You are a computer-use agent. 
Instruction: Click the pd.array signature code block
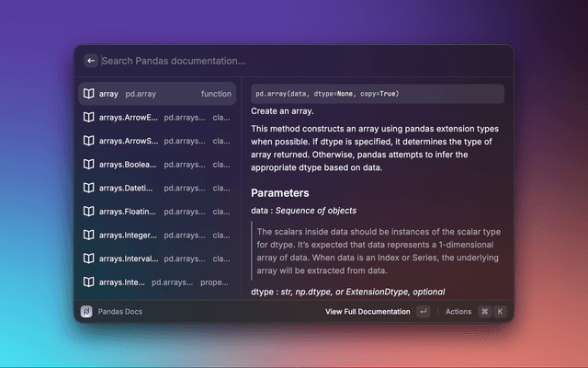(377, 94)
